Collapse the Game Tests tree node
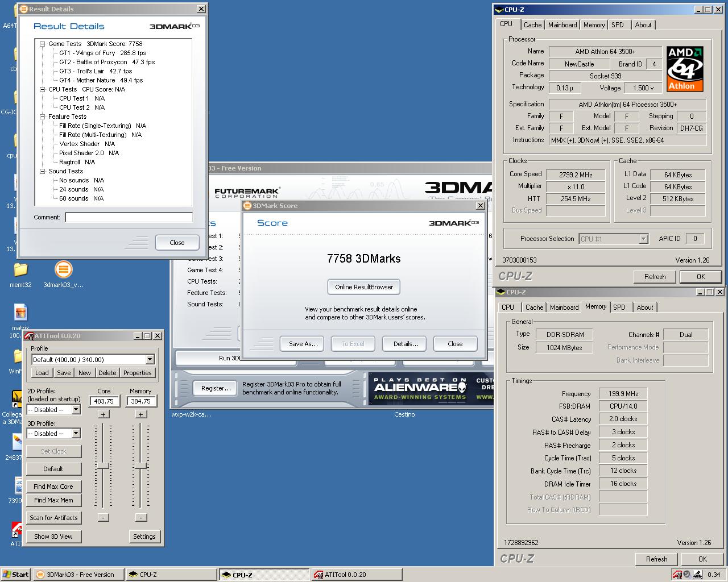 click(x=42, y=44)
